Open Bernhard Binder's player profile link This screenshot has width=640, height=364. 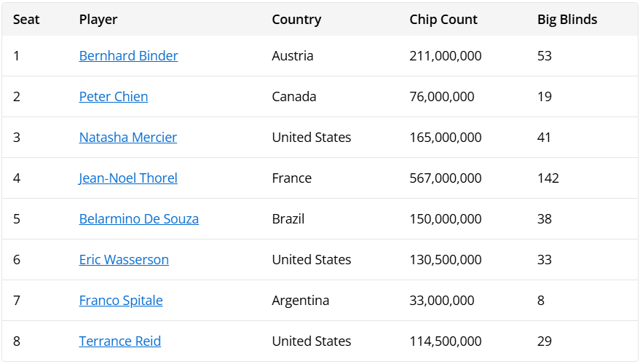(x=128, y=56)
